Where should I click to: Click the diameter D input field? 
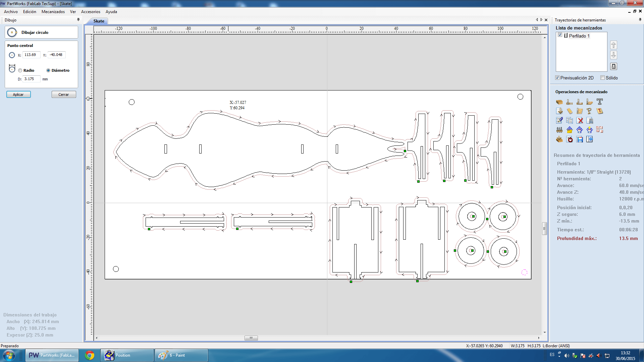click(x=31, y=79)
